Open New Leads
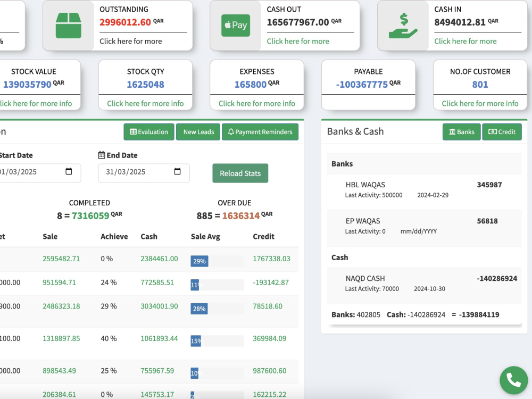532x399 pixels. tap(198, 132)
